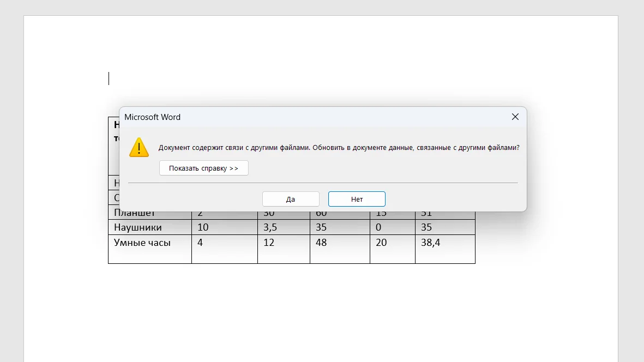This screenshot has width=644, height=362.
Task: Click the last 35 cell in Наушники row
Action: pos(426,227)
